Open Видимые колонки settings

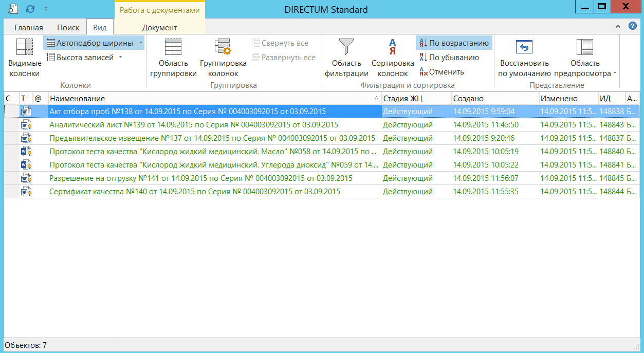point(25,58)
